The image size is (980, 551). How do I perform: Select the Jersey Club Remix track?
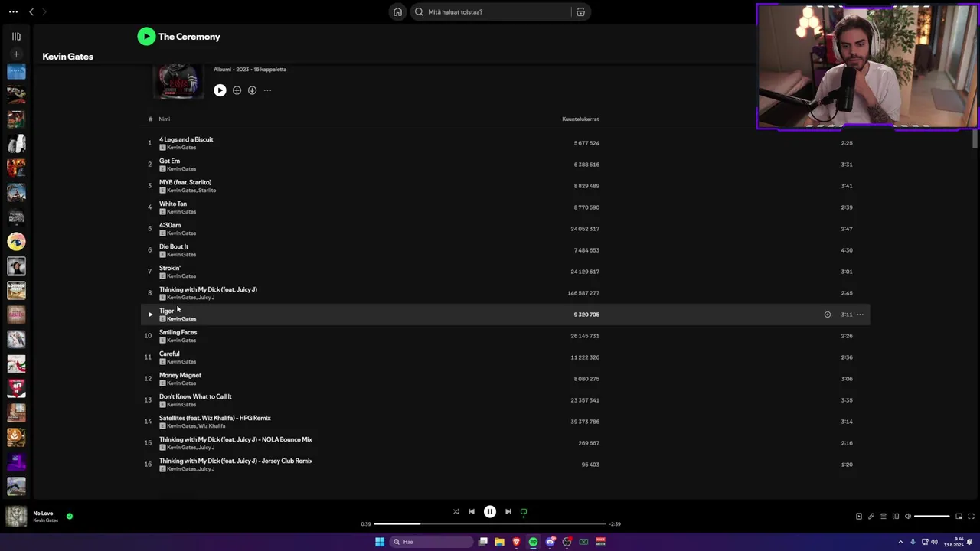point(236,461)
